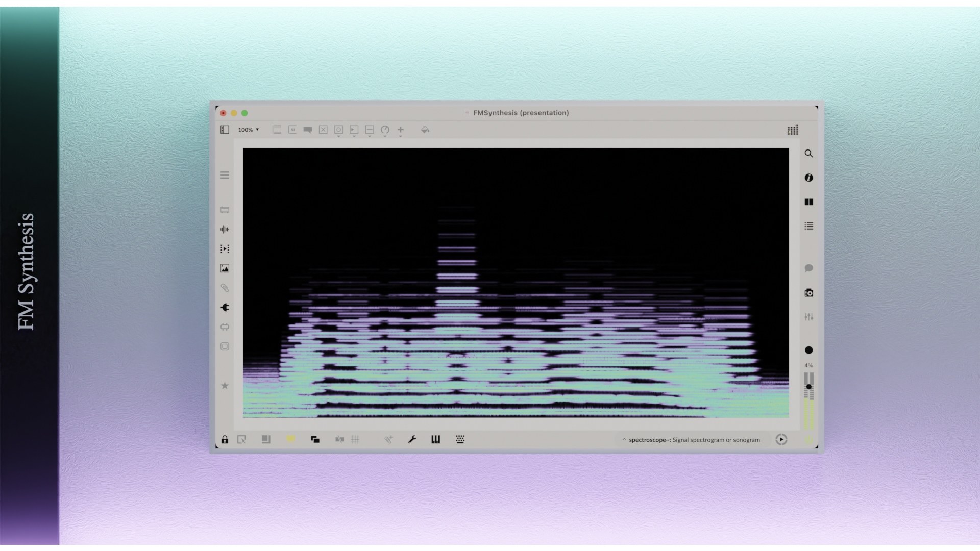Toggle snap to grid
980x551 pixels.
coord(339,439)
